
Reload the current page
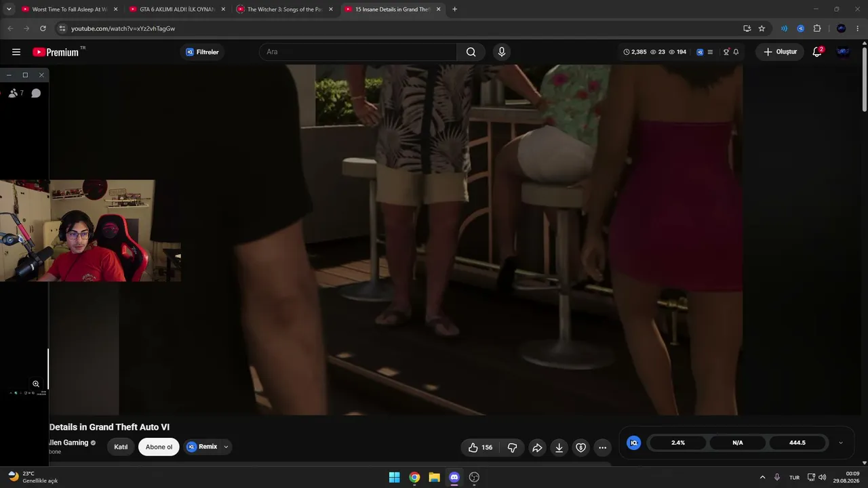[43, 28]
